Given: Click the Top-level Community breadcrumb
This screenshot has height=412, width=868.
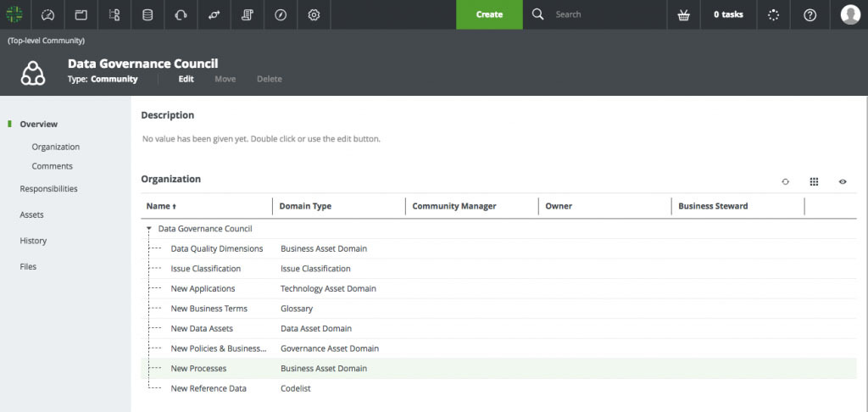Looking at the screenshot, I should [x=46, y=41].
